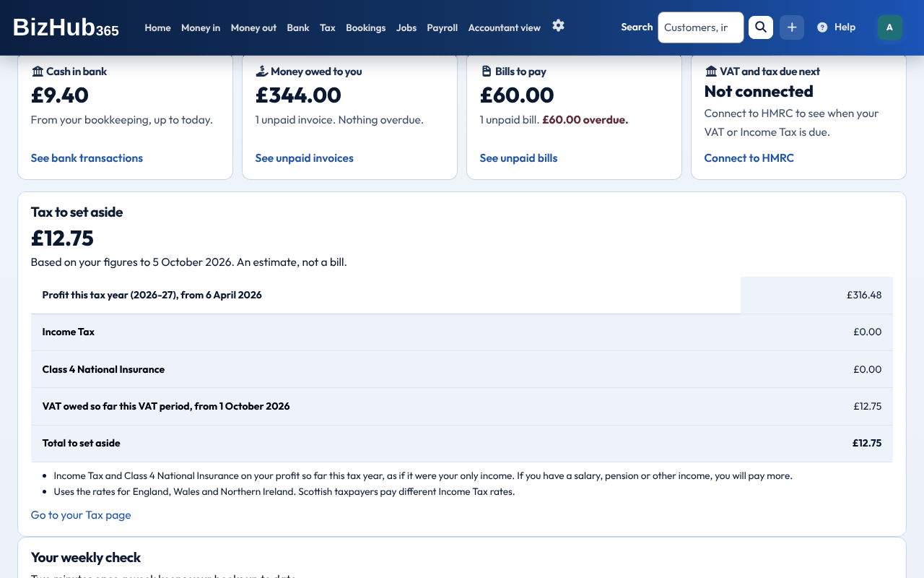Open the Bookings menu

click(366, 27)
